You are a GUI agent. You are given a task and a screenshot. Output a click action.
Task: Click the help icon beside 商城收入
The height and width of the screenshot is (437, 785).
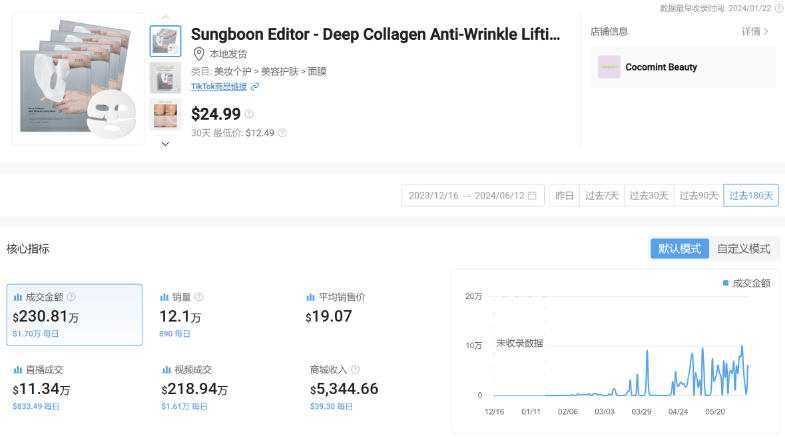pyautogui.click(x=355, y=369)
